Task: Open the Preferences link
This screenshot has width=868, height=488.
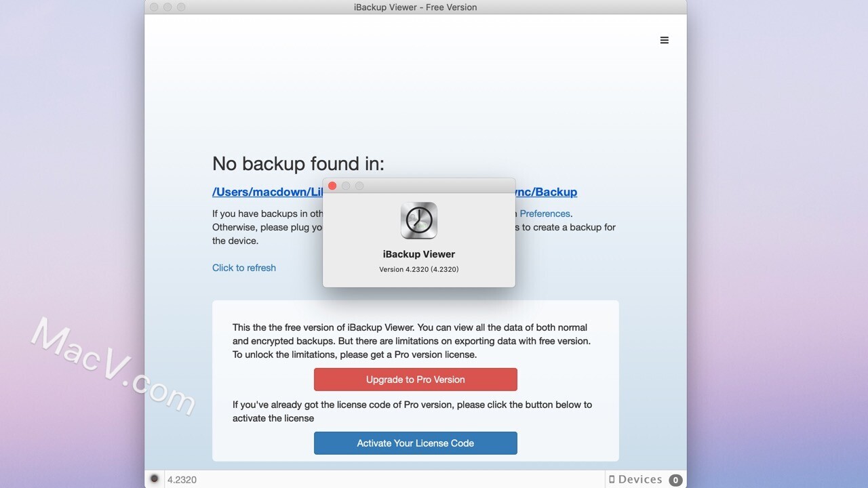Action: 546,213
